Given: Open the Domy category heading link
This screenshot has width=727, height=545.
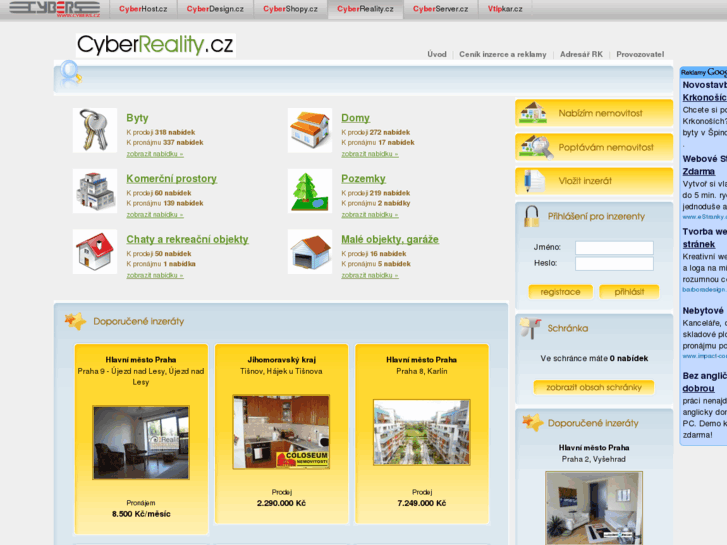Looking at the screenshot, I should (x=356, y=118).
